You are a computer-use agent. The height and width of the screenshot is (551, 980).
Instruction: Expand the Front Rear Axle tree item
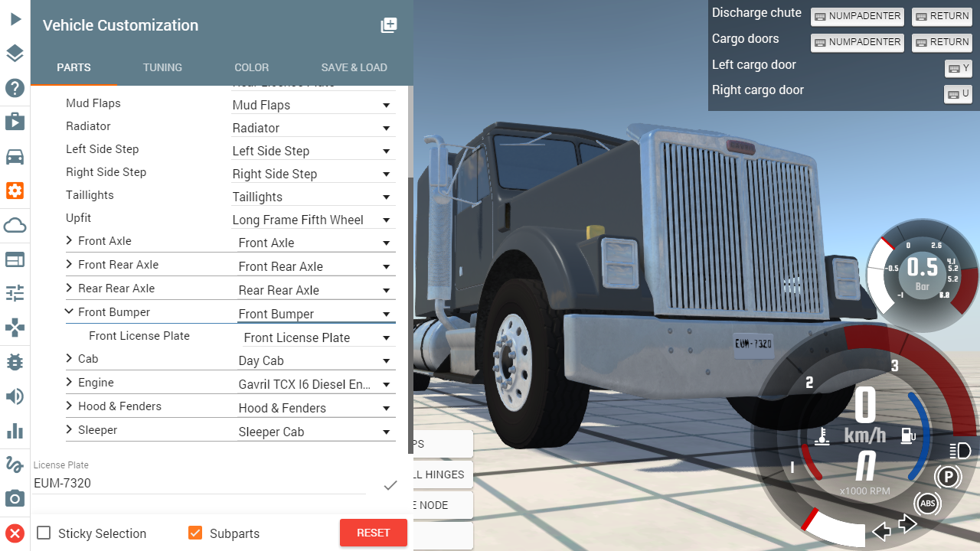pos(70,264)
